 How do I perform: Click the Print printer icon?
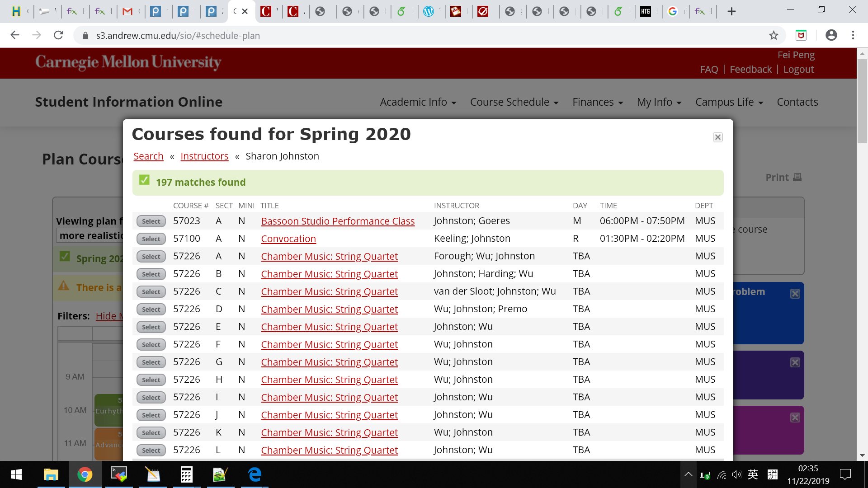[797, 177]
